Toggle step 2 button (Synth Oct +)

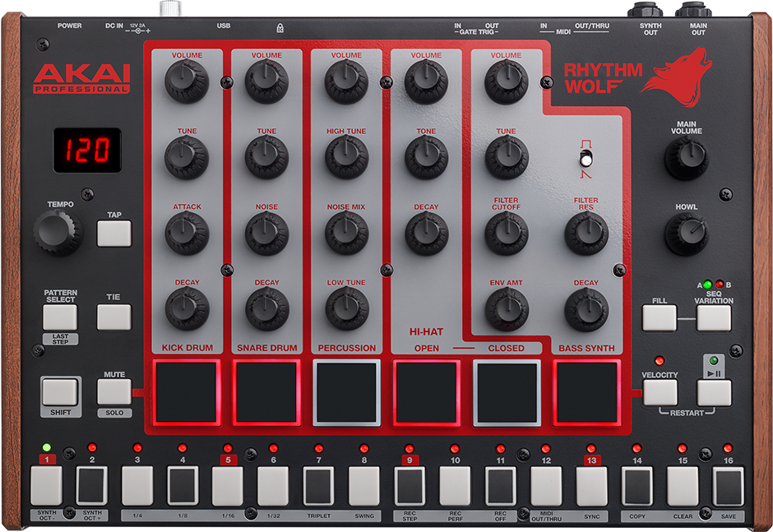point(92,486)
